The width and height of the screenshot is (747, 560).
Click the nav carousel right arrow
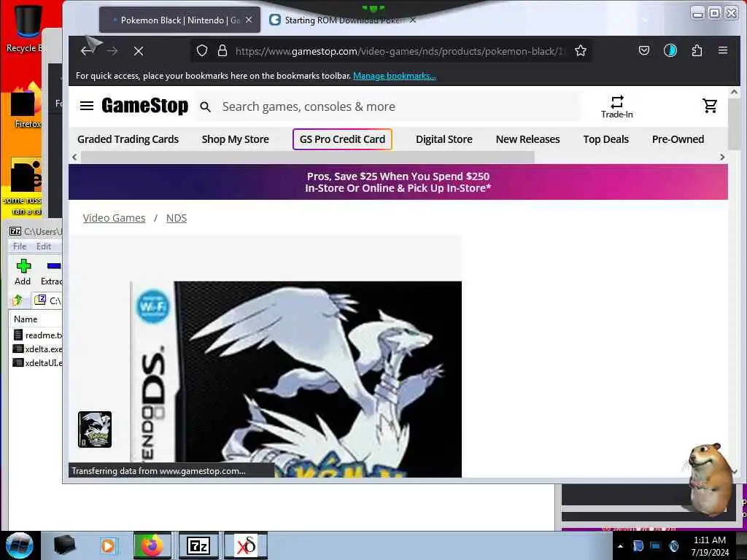pyautogui.click(x=722, y=157)
